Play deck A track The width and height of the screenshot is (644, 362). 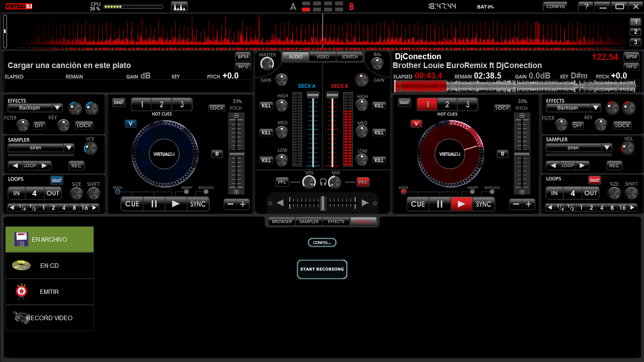coord(176,204)
